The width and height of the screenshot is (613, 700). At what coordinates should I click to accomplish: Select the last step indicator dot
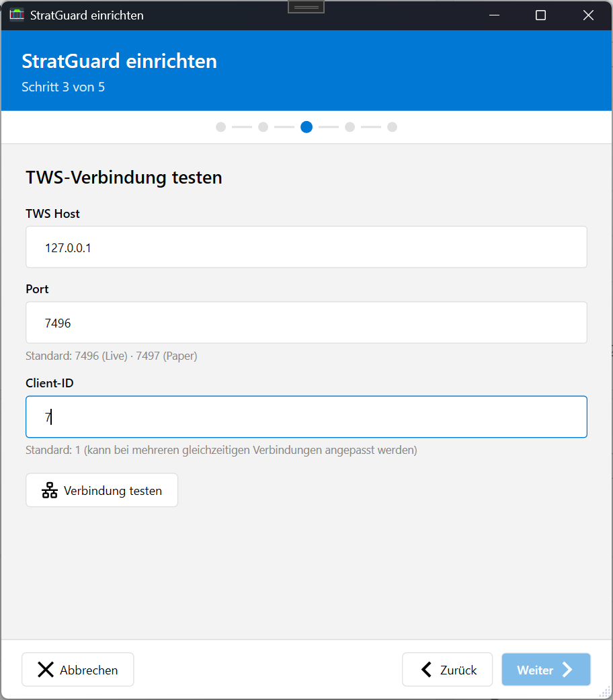(x=392, y=127)
